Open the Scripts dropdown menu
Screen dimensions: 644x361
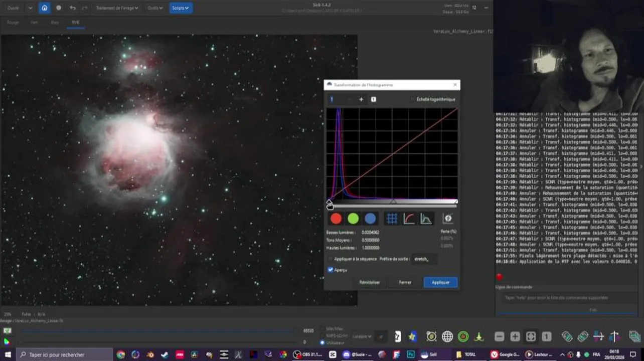click(181, 8)
